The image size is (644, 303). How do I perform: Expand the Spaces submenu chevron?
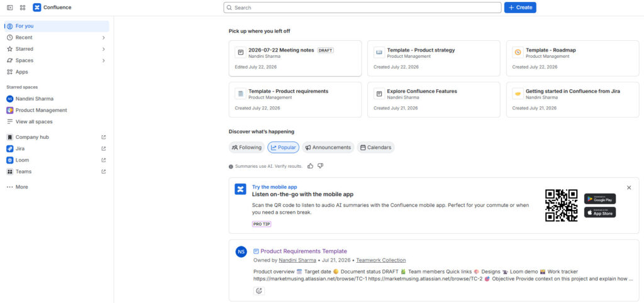coord(104,60)
